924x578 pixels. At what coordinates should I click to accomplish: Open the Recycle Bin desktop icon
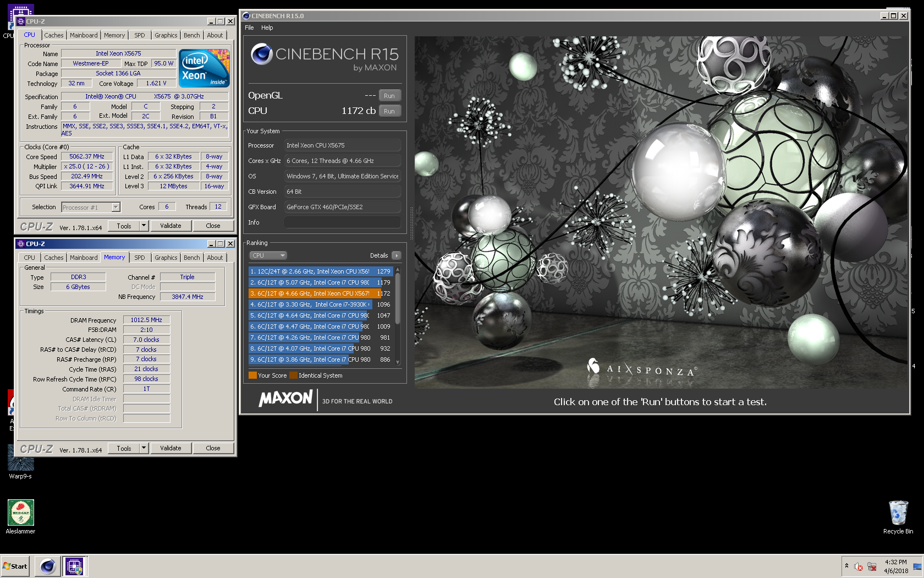[x=898, y=517]
